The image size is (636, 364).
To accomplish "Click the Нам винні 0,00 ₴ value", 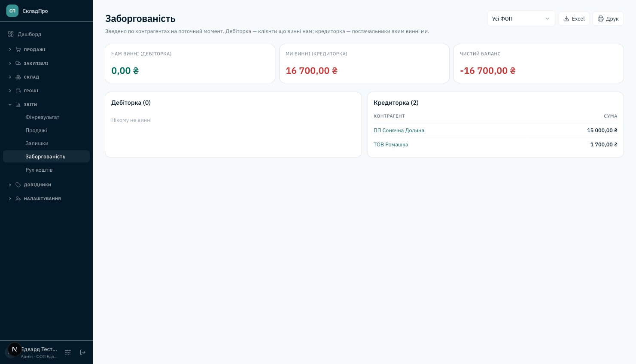I will click(x=125, y=70).
